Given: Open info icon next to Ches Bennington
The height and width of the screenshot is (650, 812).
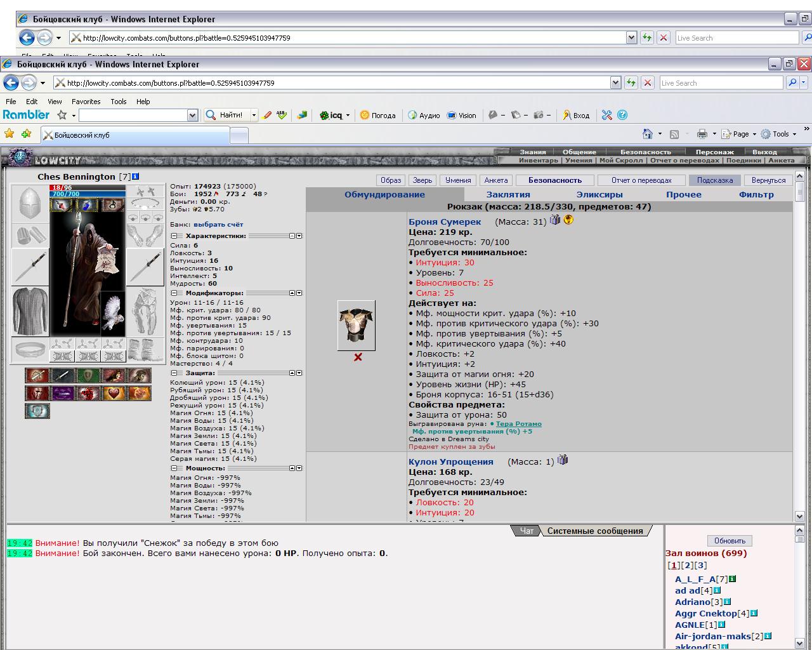Looking at the screenshot, I should [x=135, y=176].
